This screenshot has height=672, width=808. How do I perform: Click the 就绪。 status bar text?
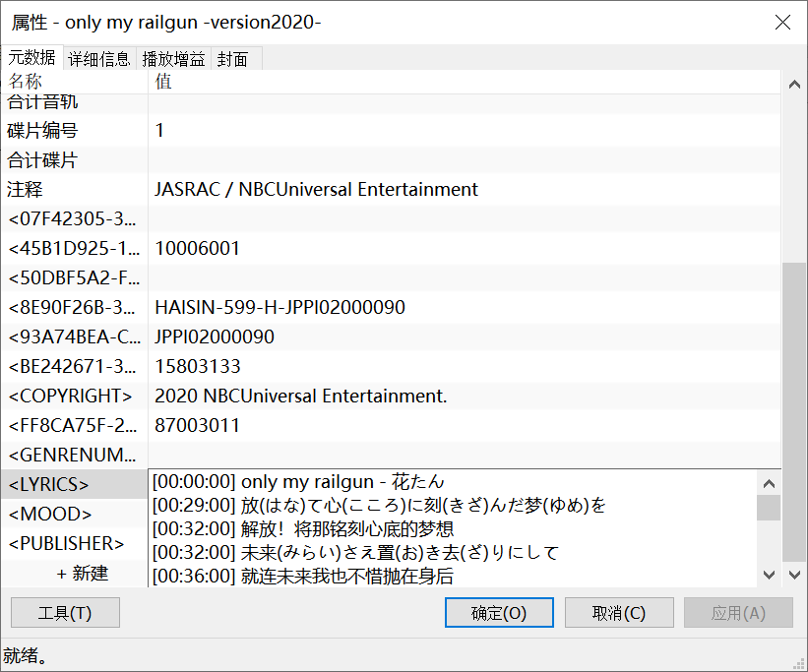25,655
